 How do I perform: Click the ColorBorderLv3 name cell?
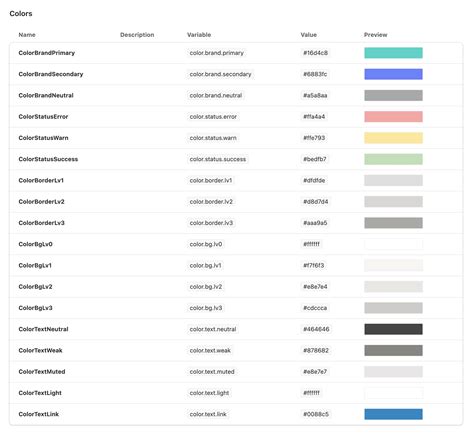[41, 223]
